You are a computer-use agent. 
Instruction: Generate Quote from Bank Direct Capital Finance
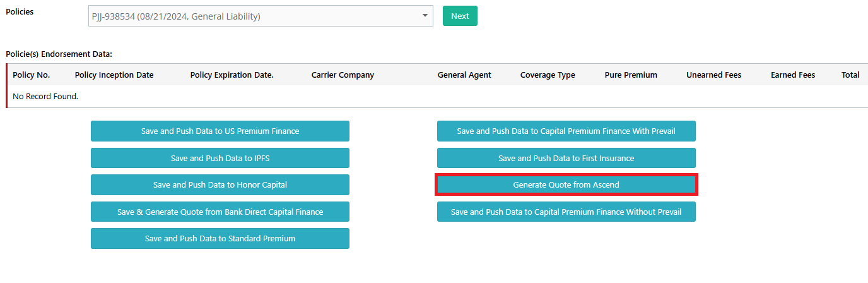pos(220,212)
